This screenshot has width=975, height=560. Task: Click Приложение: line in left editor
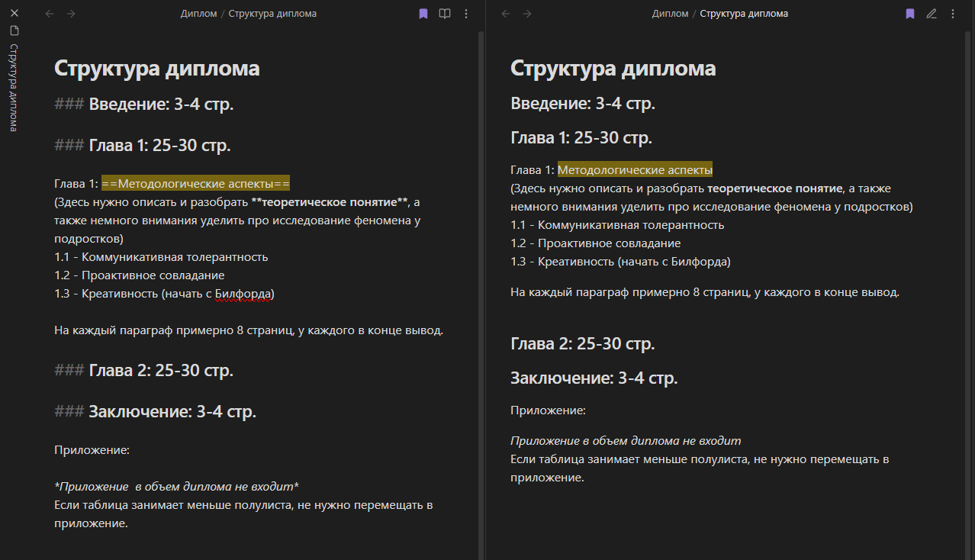click(x=92, y=450)
